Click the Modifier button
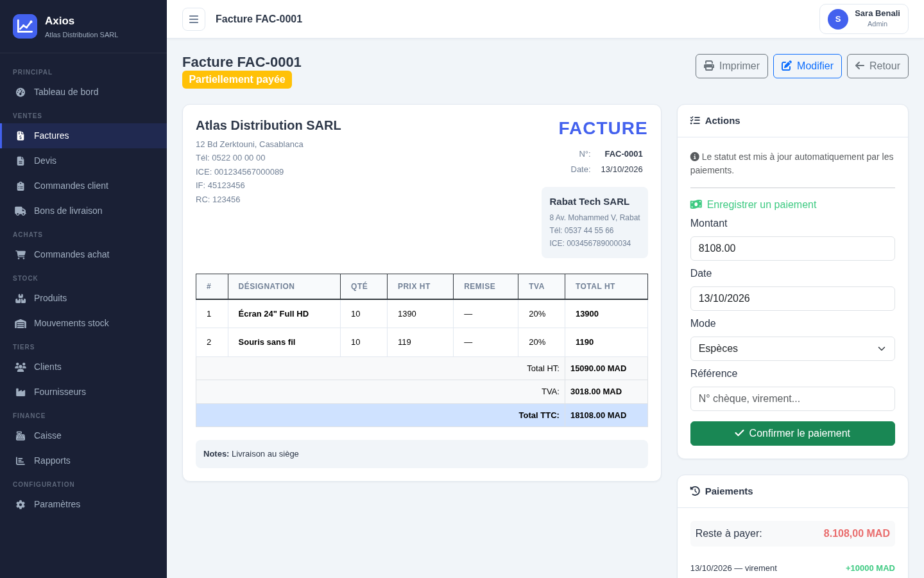 807,66
